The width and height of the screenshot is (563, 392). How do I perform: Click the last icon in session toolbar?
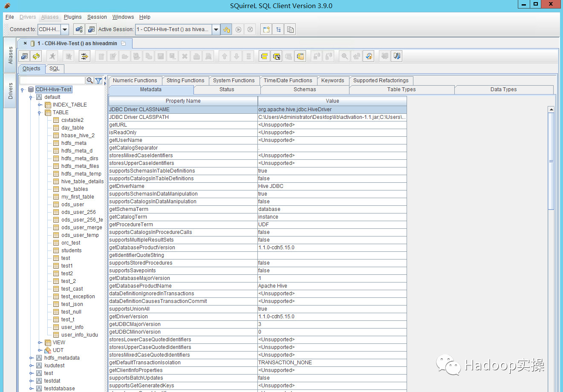(x=397, y=56)
